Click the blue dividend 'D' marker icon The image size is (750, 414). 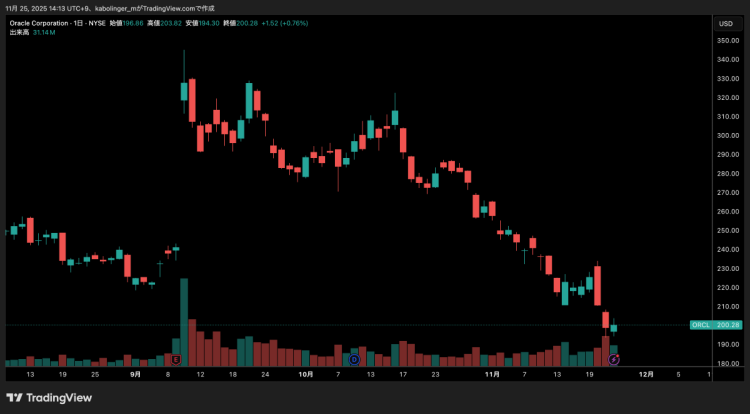pos(354,358)
